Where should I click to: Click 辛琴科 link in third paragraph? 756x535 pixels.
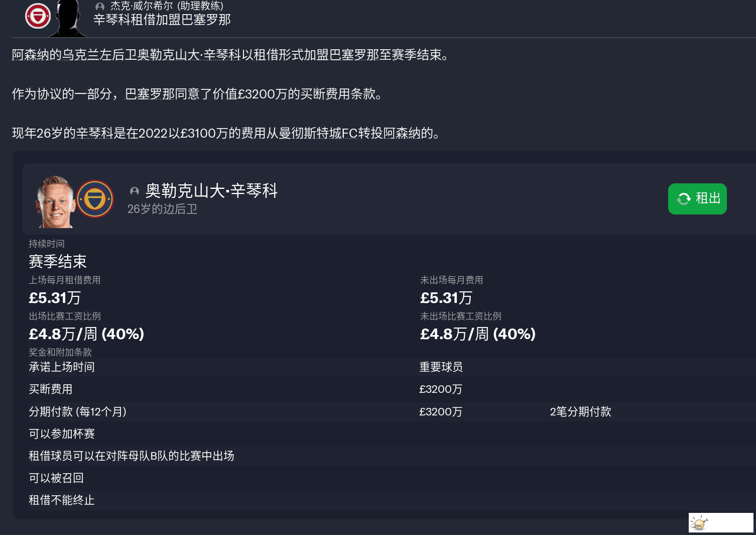point(95,133)
